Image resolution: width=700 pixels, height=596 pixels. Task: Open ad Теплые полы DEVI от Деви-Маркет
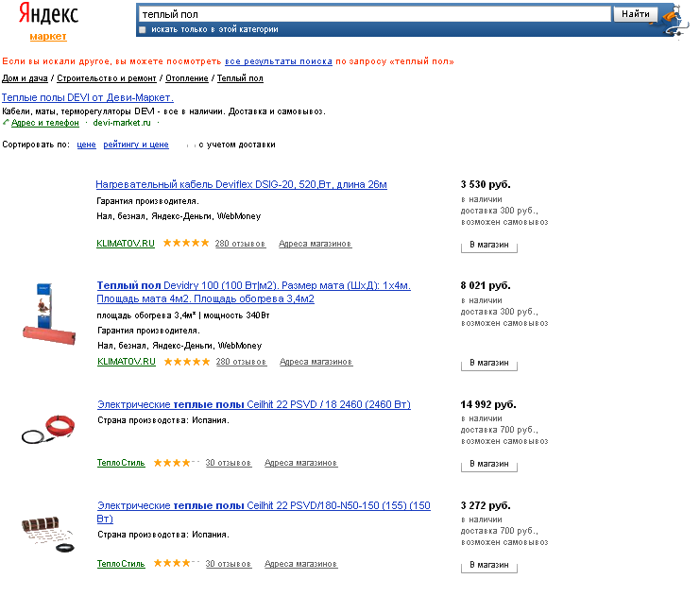pos(88,98)
